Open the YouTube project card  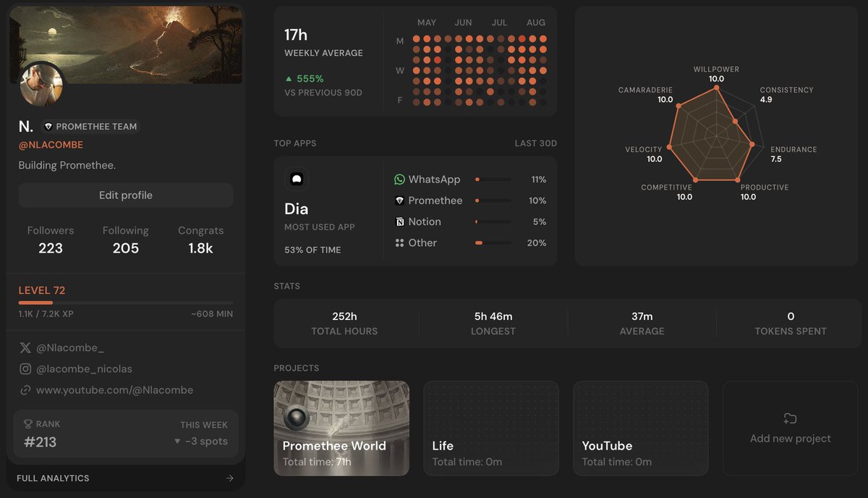point(641,429)
